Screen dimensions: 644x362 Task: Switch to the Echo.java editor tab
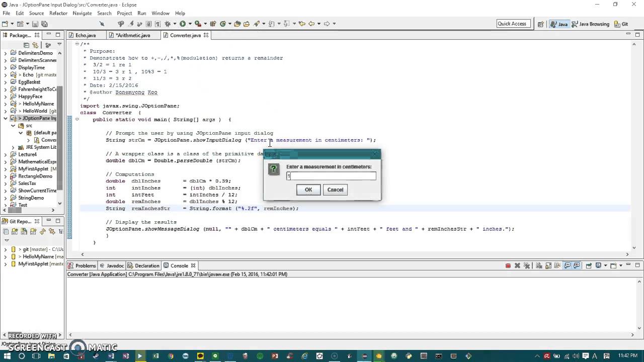coord(85,35)
